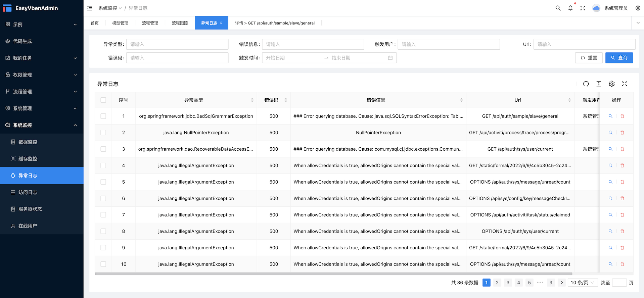Delete row 6 log entry

[622, 198]
